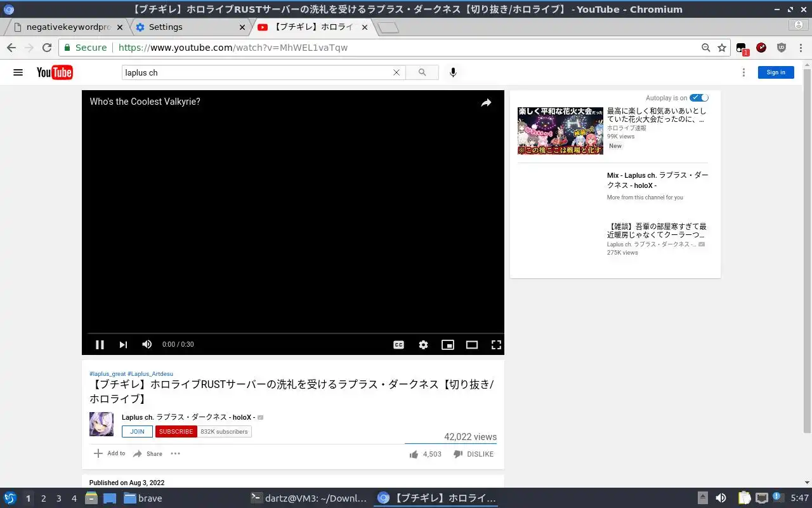Focus the YouTube search input field
Screen dimensions: 812x508
tap(257, 72)
